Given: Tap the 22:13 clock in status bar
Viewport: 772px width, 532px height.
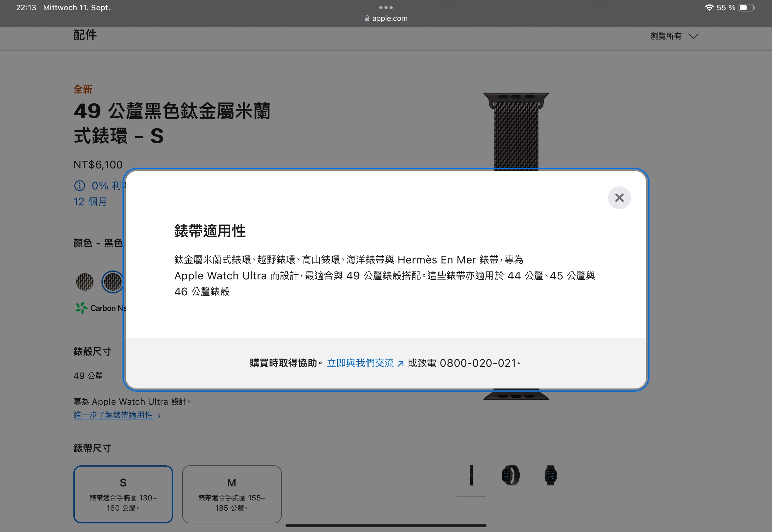Looking at the screenshot, I should click(26, 7).
